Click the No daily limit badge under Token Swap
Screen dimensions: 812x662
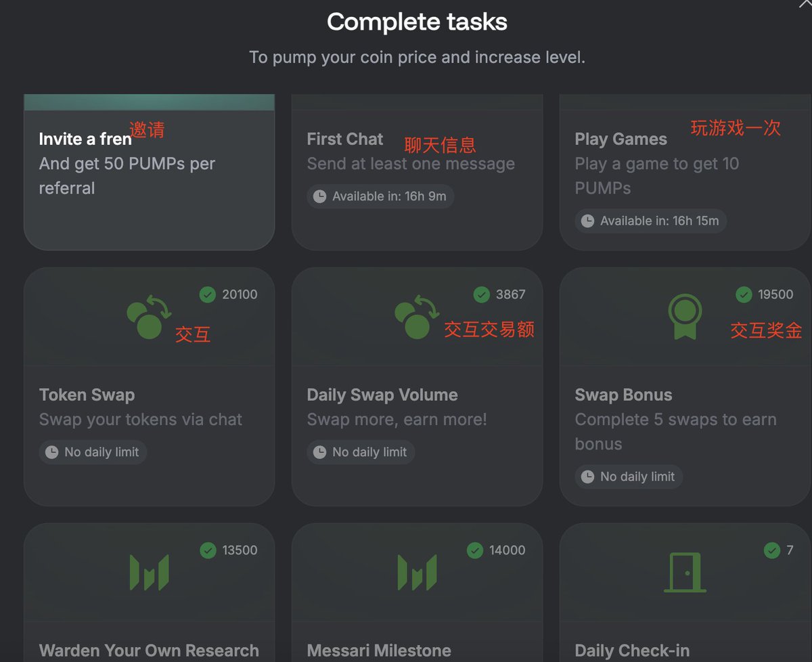click(93, 452)
